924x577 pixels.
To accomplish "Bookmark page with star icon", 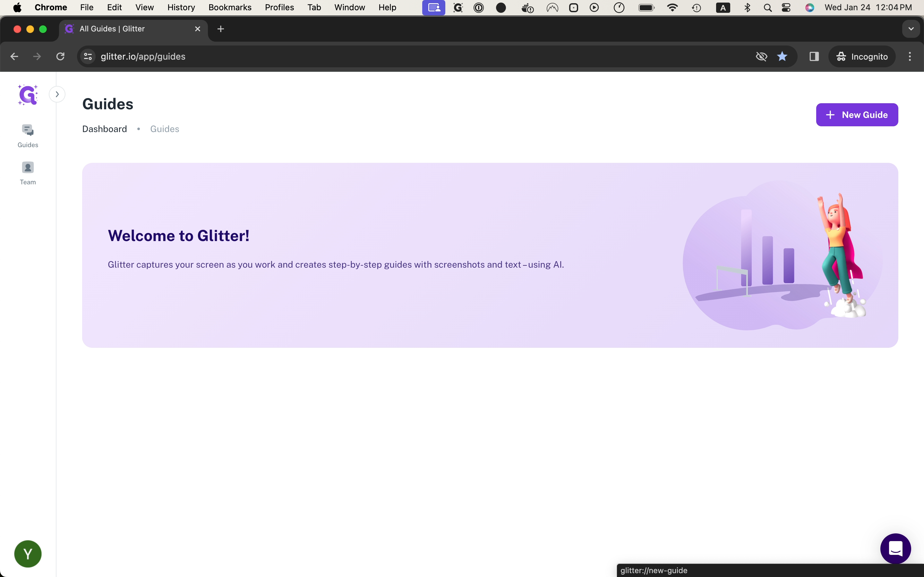I will click(782, 56).
